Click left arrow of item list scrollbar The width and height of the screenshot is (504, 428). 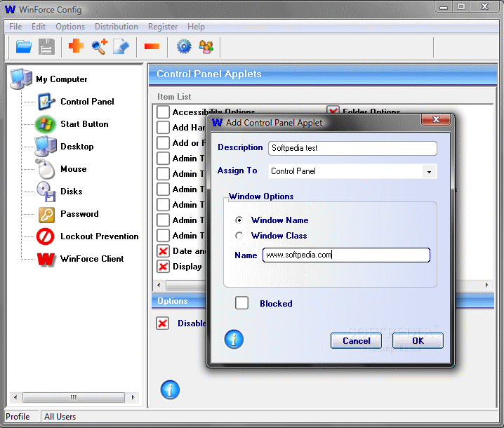tap(159, 285)
